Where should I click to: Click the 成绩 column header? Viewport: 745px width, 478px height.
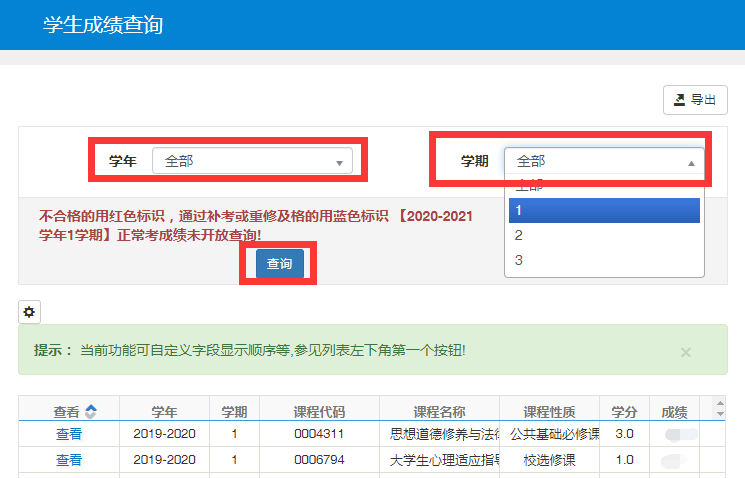click(x=674, y=411)
